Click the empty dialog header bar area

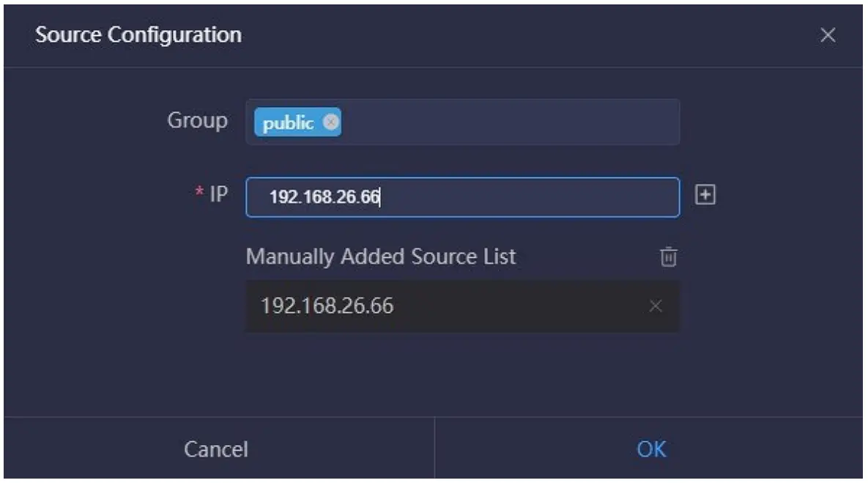pos(513,34)
